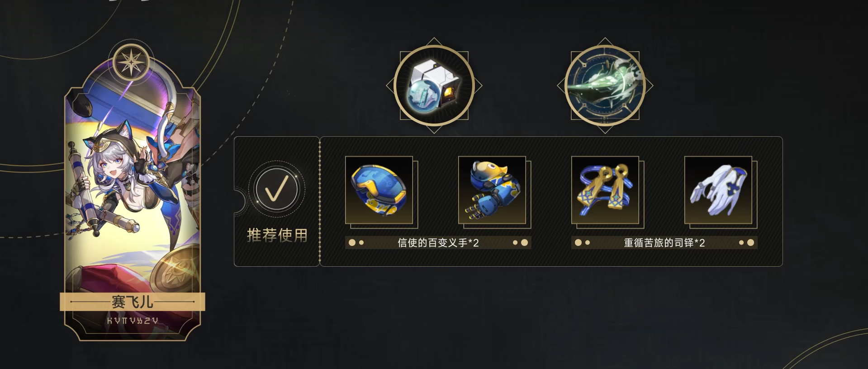
Task: Open the white cube planar ornament icon
Action: (x=434, y=86)
